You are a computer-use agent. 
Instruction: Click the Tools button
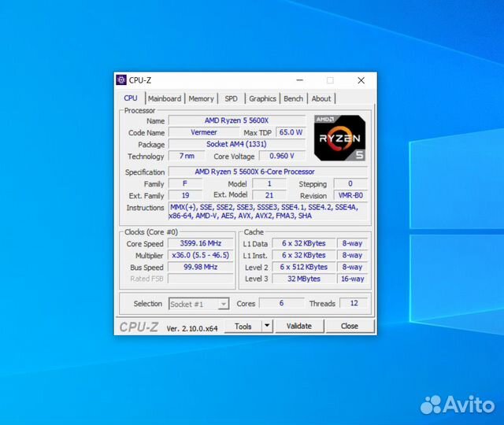[x=243, y=326]
